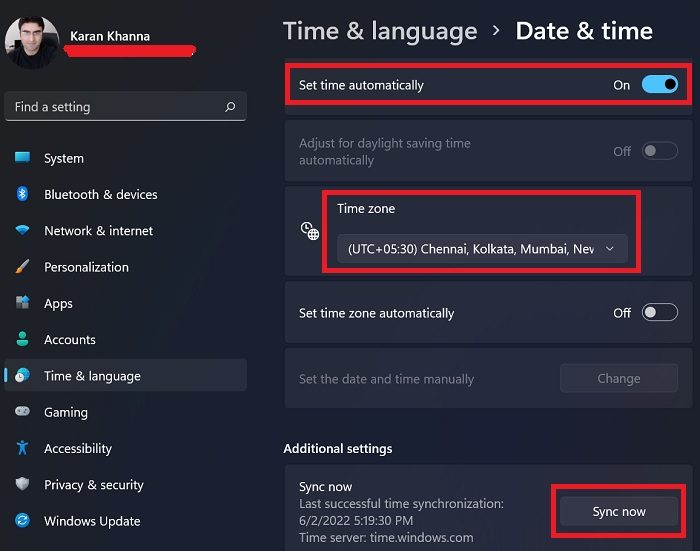
Task: Open Privacy & security settings page
Action: [94, 485]
